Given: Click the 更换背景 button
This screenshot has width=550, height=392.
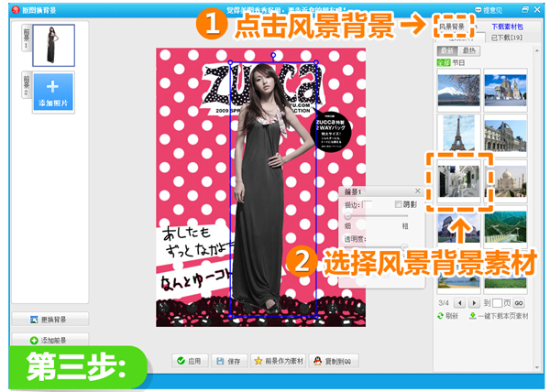Looking at the screenshot, I should [50, 319].
